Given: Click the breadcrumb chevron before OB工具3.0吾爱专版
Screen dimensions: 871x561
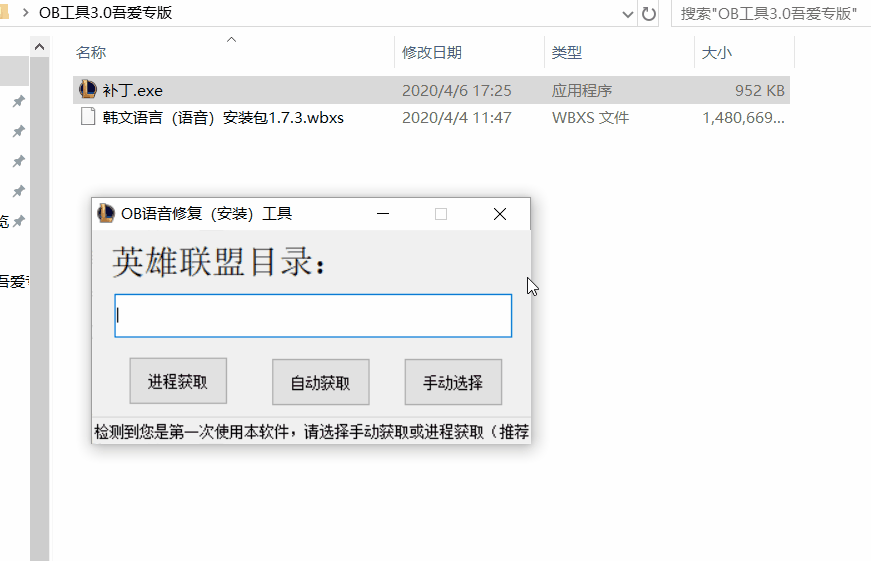Looking at the screenshot, I should [25, 13].
